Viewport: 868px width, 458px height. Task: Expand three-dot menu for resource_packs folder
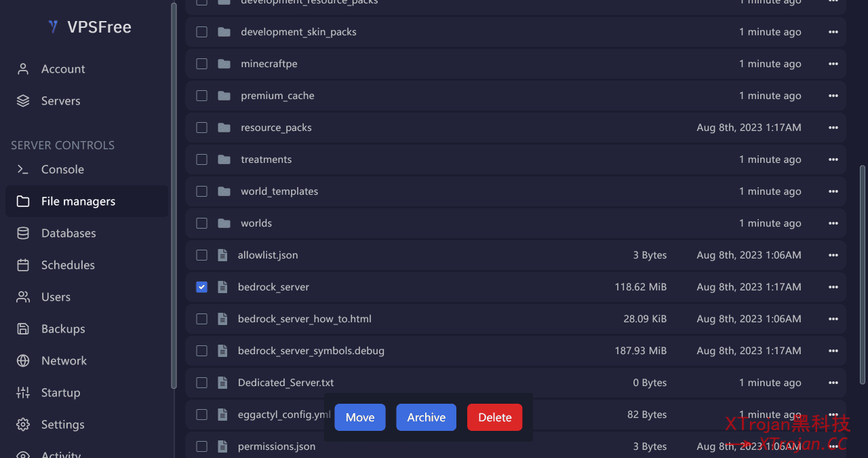click(x=833, y=128)
